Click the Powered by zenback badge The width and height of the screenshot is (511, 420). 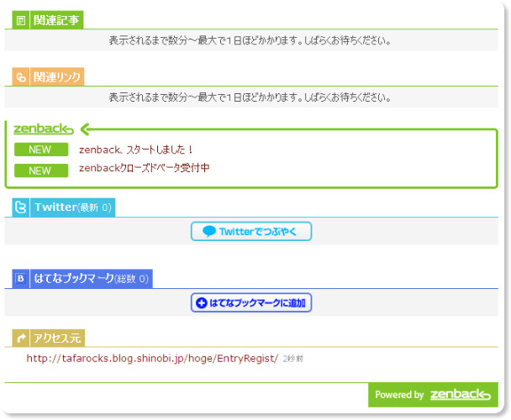click(x=433, y=395)
